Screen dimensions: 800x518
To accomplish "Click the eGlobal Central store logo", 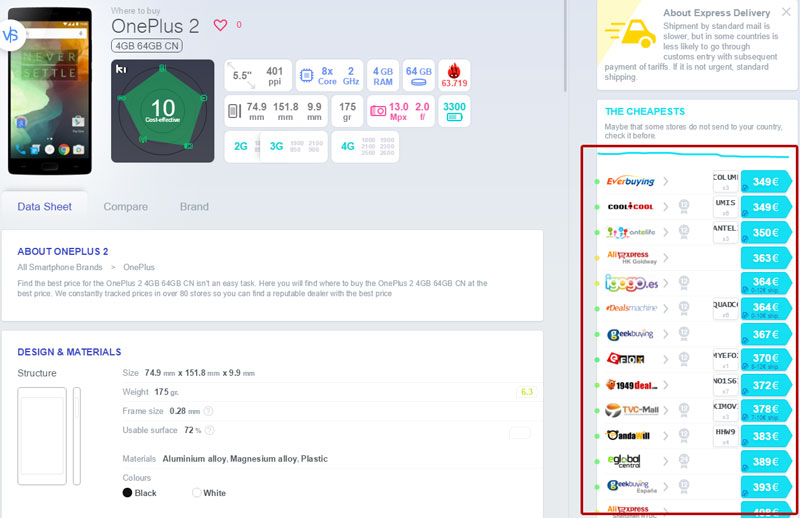I will 624,461.
